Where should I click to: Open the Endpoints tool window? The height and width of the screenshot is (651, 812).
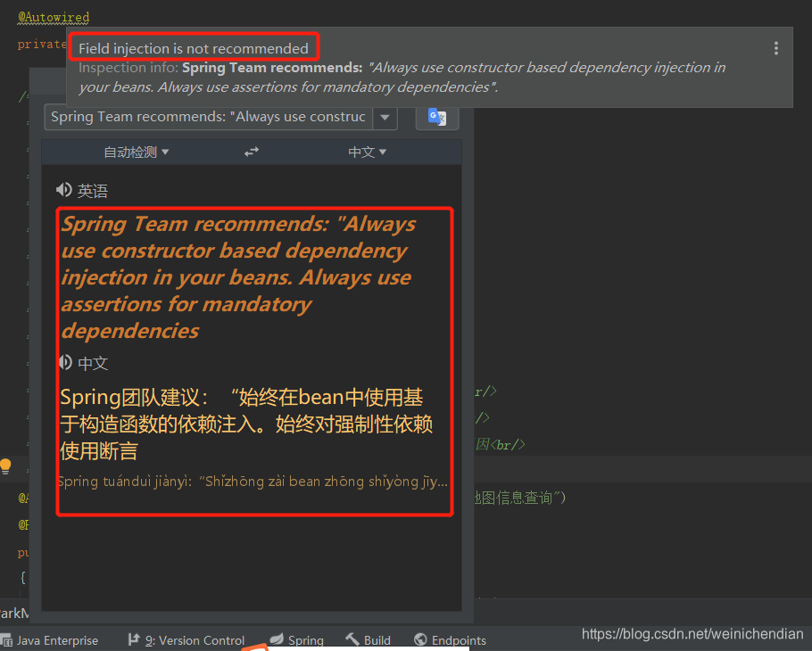450,640
